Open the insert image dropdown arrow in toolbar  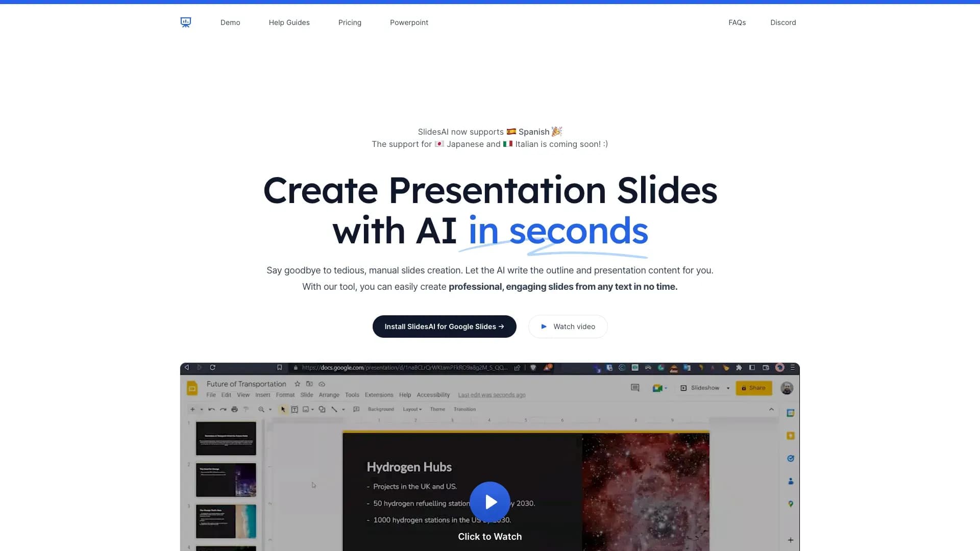(312, 410)
